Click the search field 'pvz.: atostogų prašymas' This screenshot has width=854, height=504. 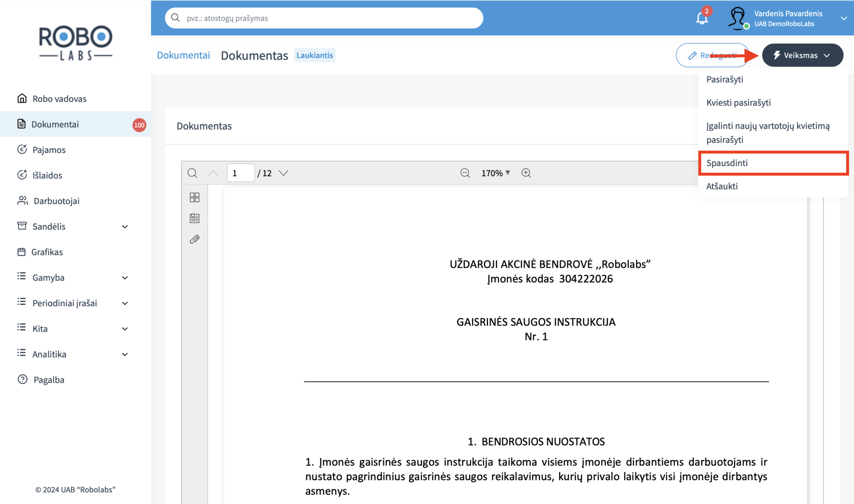coord(324,18)
